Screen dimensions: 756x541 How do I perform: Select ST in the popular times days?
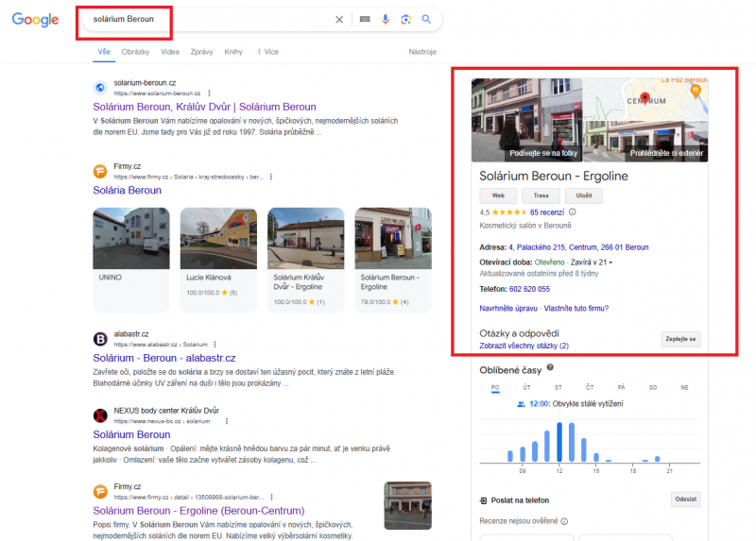pyautogui.click(x=558, y=388)
